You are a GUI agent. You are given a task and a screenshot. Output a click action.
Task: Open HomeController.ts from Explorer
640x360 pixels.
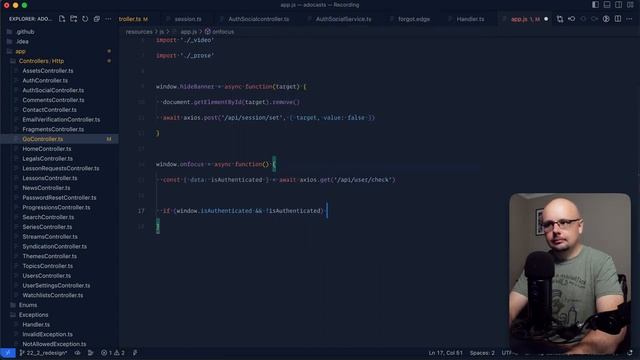pyautogui.click(x=47, y=149)
